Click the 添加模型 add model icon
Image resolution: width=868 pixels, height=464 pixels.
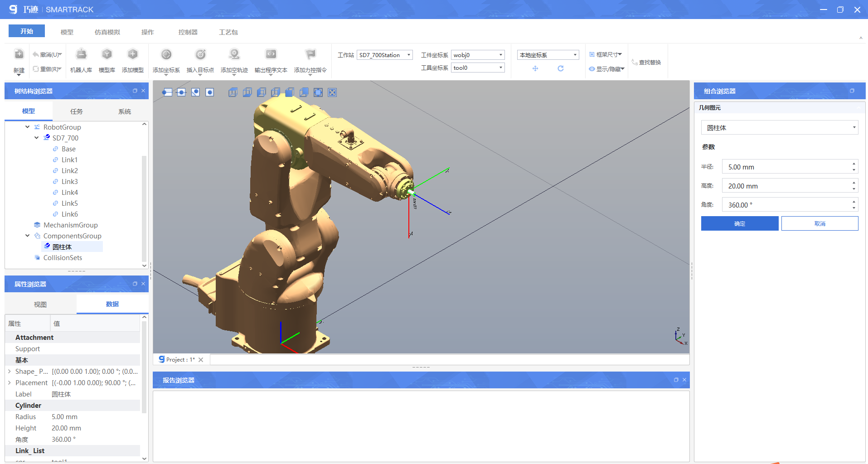[x=133, y=55]
